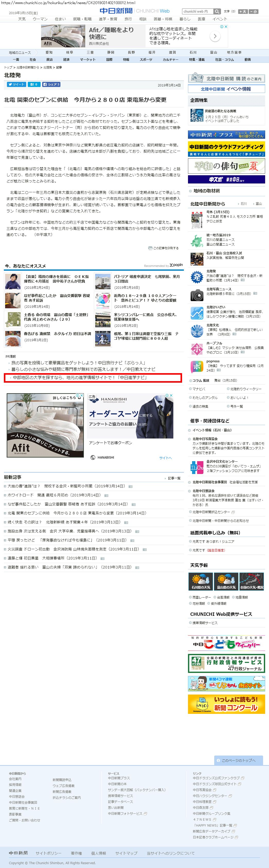Viewport: 269px width, 868px height.
Task: Click the 中日新聞 header logo
Action: point(116,11)
